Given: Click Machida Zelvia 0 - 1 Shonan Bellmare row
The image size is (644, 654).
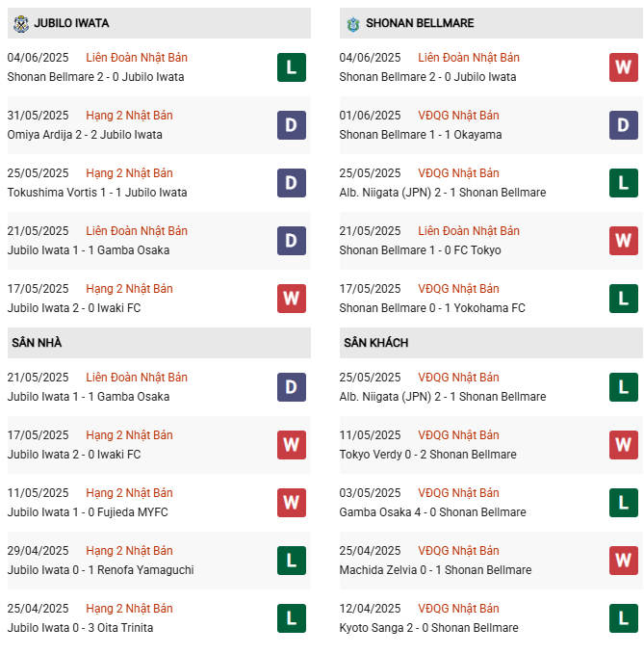Looking at the screenshot, I should click(x=491, y=561).
